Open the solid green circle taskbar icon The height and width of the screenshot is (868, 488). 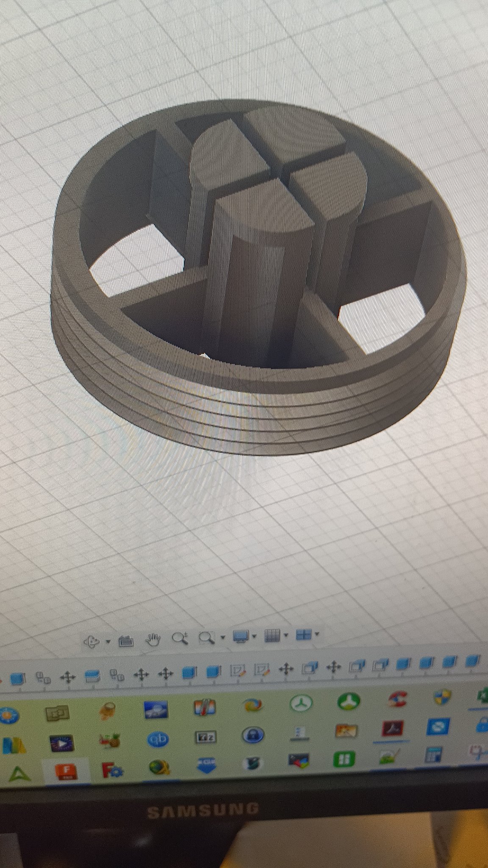point(348,702)
